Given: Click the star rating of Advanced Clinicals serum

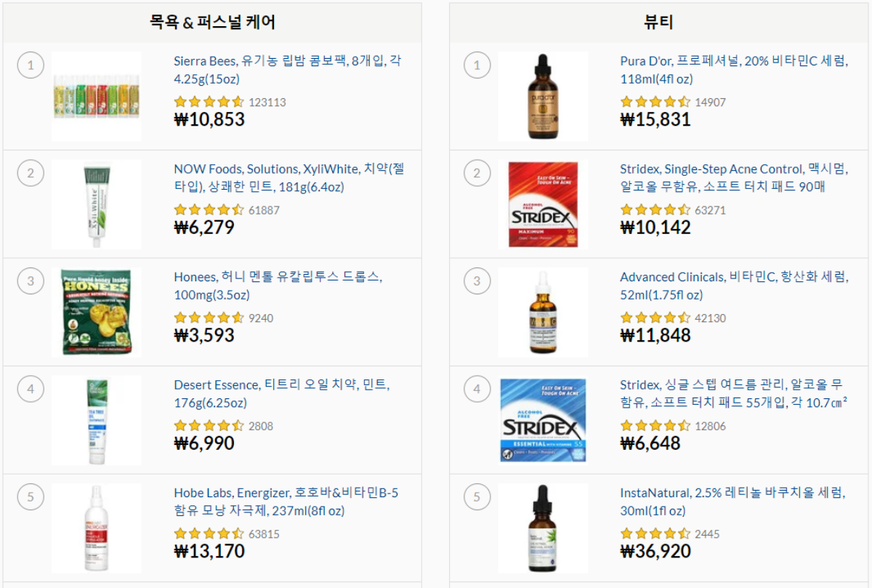Looking at the screenshot, I should (x=655, y=318).
